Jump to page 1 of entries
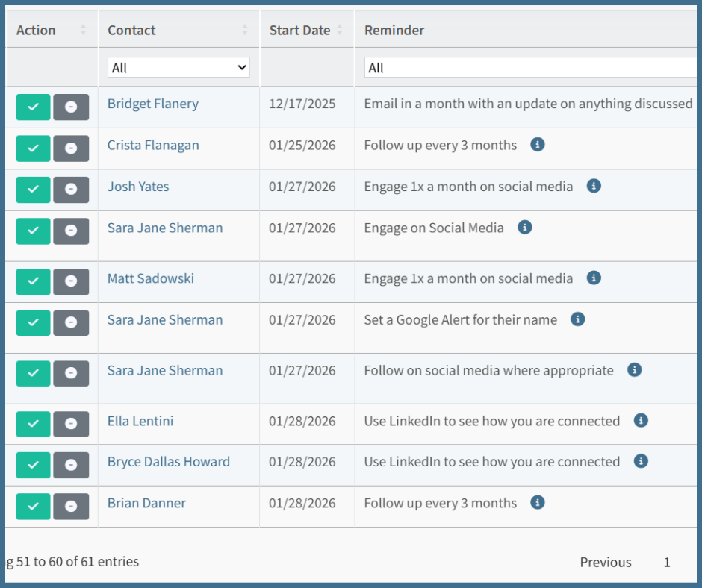The image size is (702, 588). click(667, 562)
